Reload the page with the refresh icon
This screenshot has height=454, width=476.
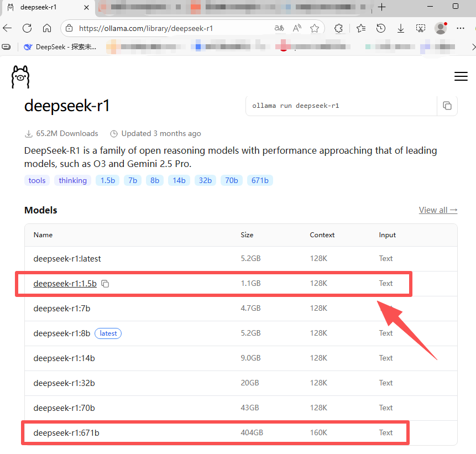click(27, 28)
